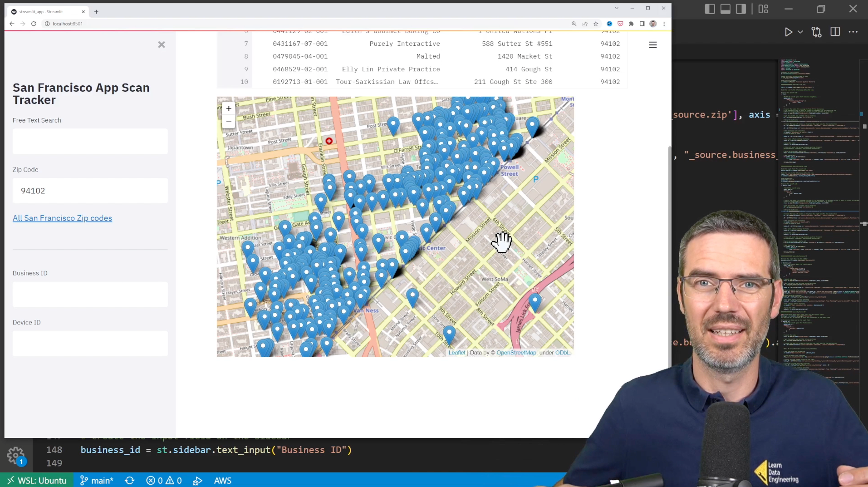Open the browser profile avatar
The width and height of the screenshot is (868, 487).
tap(653, 24)
